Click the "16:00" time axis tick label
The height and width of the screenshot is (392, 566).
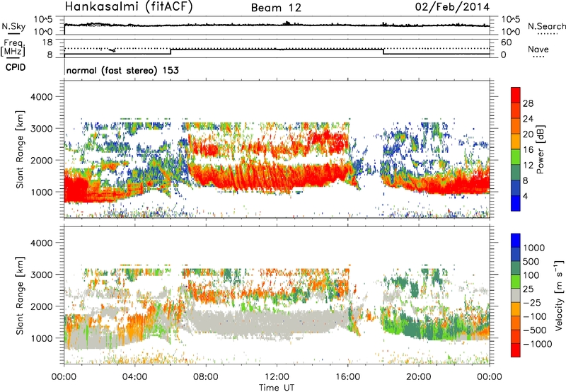pos(347,376)
